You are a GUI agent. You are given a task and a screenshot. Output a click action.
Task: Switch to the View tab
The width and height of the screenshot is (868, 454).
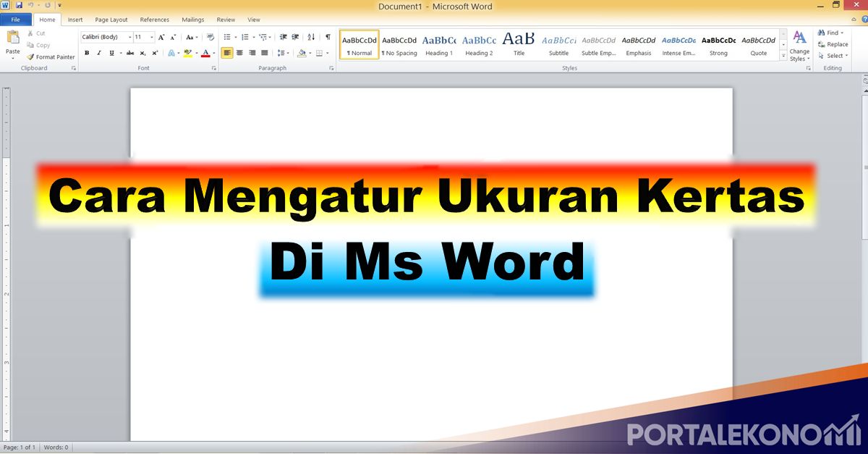tap(254, 20)
